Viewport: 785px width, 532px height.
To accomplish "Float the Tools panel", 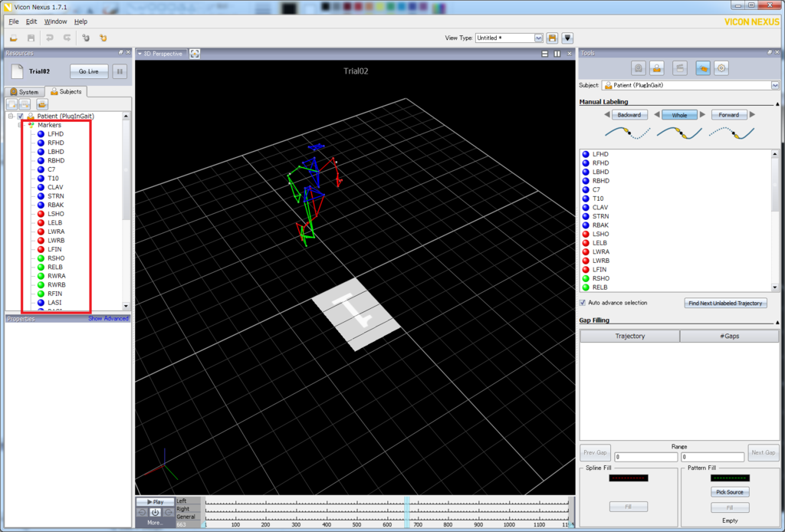I will tap(770, 52).
